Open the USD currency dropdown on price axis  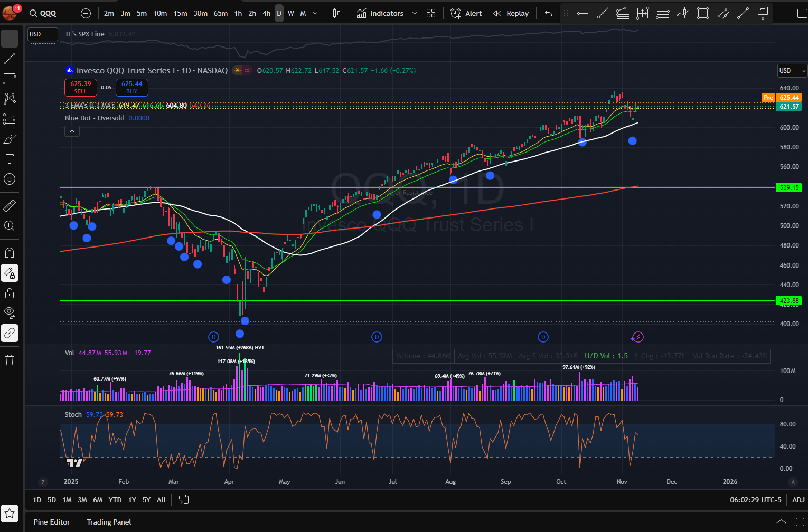pyautogui.click(x=792, y=71)
